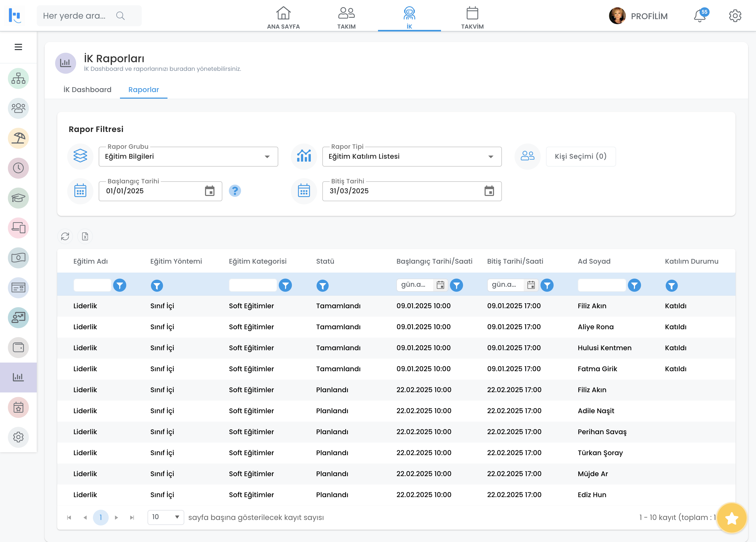756x542 pixels.
Task: Switch to the İK Dashboard tab
Action: pos(87,90)
